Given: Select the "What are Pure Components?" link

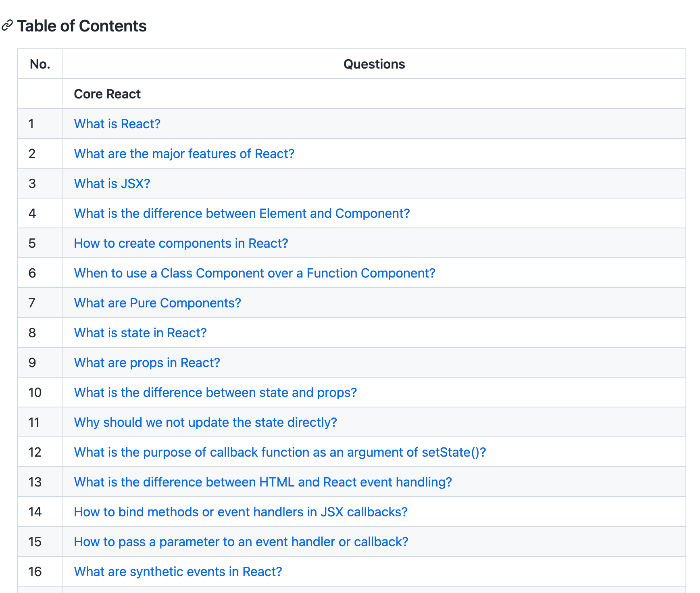Looking at the screenshot, I should (157, 303).
